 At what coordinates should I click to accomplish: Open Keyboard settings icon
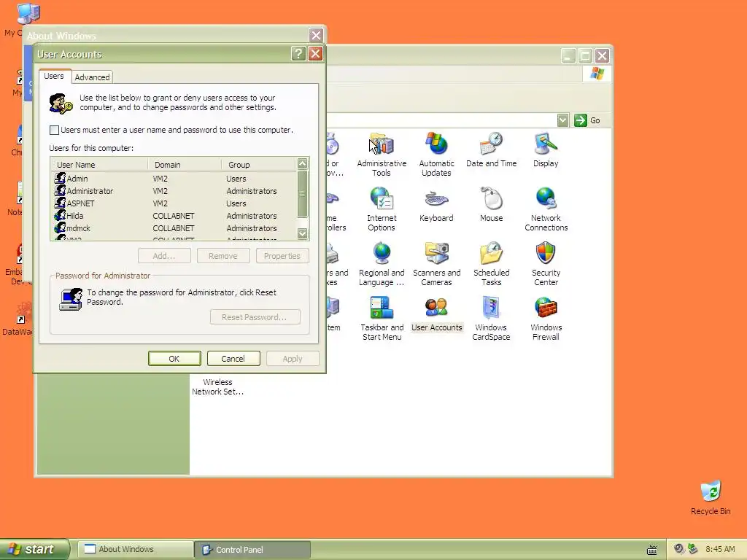coord(436,204)
